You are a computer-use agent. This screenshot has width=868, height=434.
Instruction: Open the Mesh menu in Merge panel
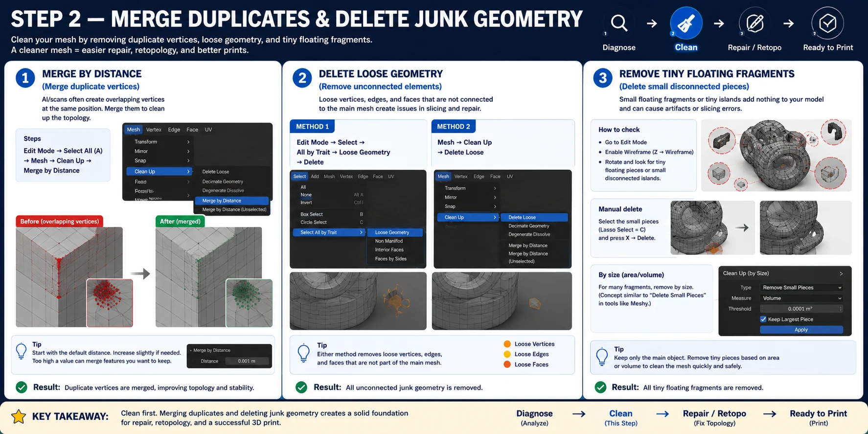point(134,130)
